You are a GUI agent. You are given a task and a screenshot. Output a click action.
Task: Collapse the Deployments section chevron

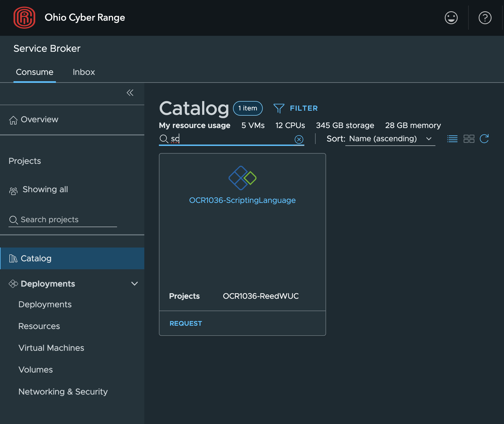[134, 284]
